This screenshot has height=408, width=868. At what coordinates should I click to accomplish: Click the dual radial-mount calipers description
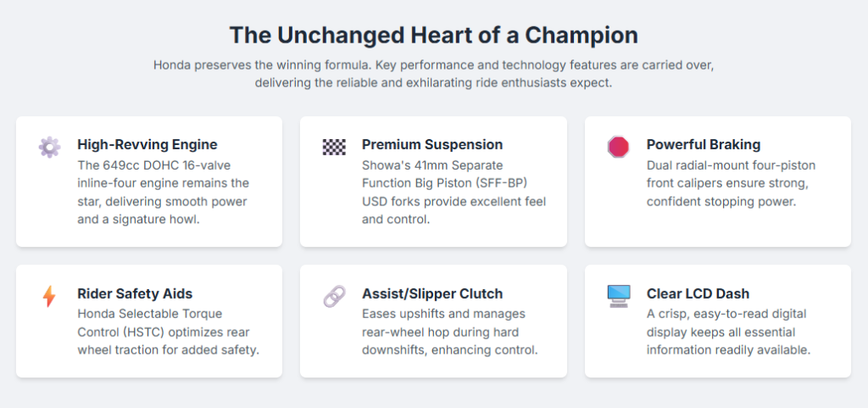727,183
